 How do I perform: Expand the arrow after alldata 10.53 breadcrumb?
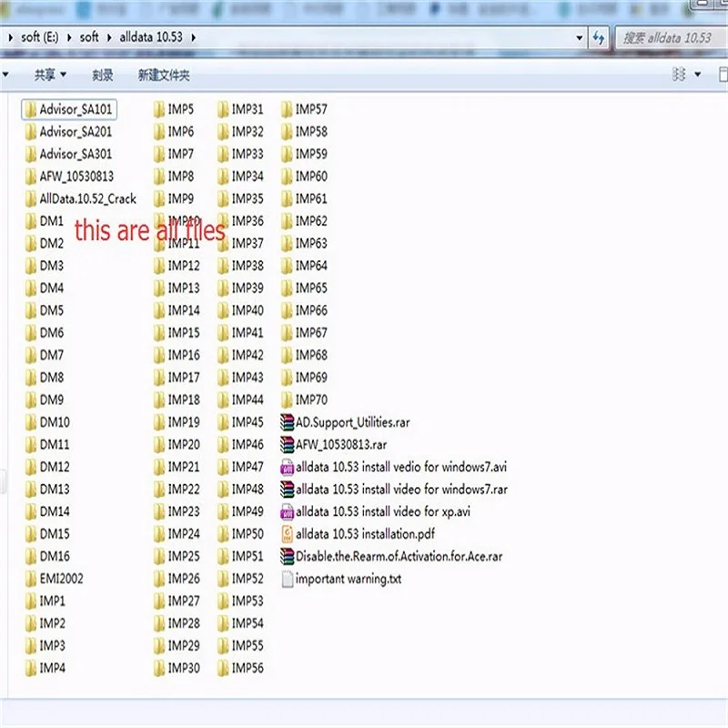tap(193, 37)
